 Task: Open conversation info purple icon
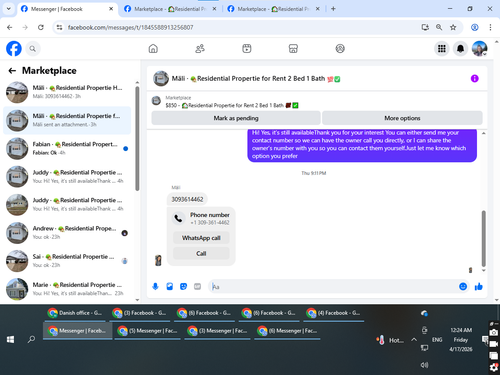click(x=474, y=78)
